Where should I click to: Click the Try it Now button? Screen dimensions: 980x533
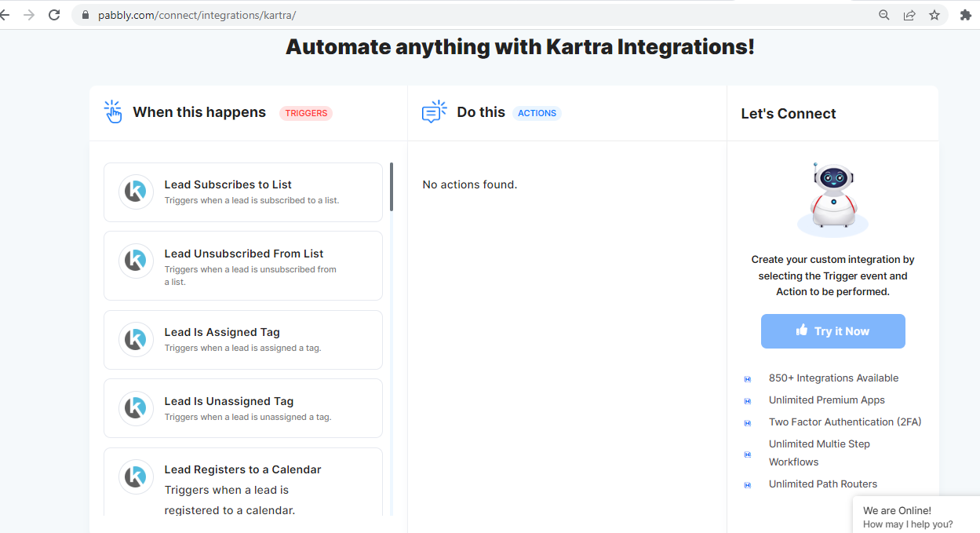coord(833,331)
